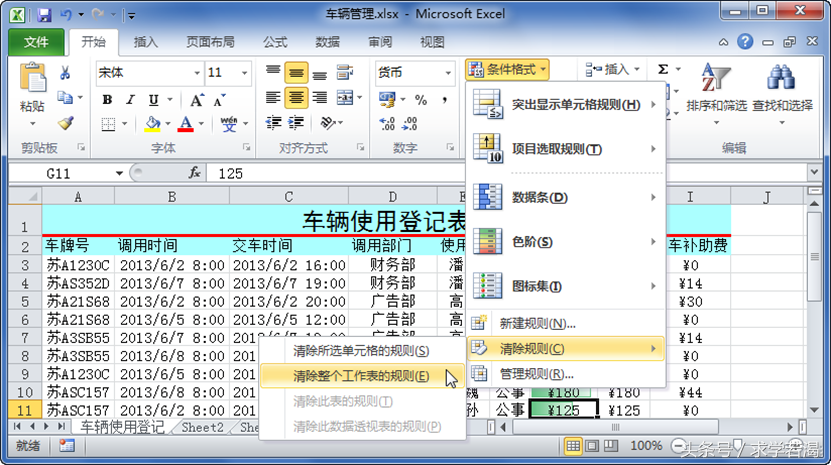Image resolution: width=831 pixels, height=465 pixels.
Task: Align text left
Action: point(273,98)
